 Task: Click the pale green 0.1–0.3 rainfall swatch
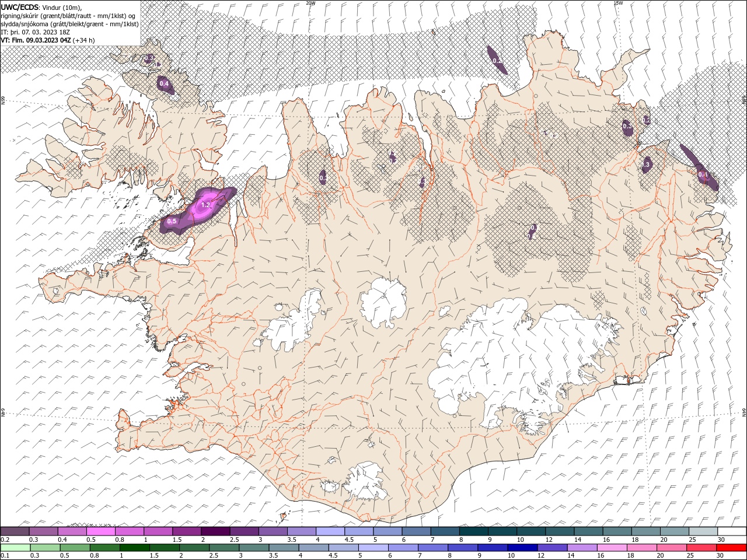(16, 547)
